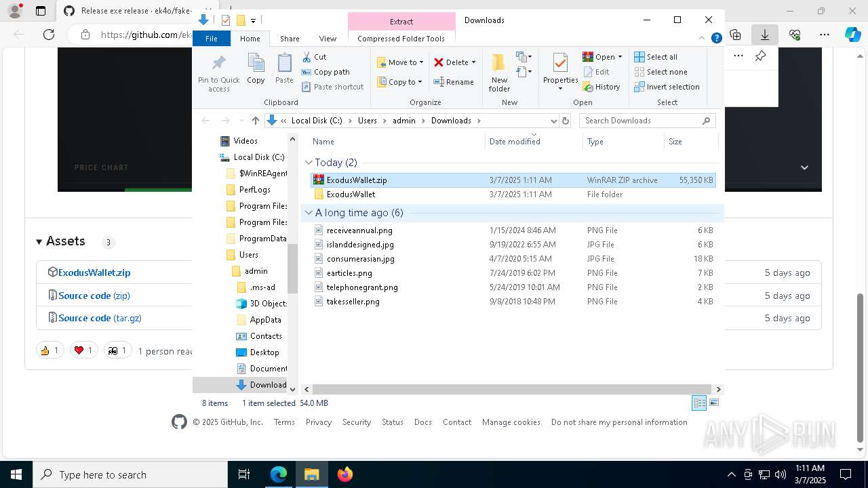The width and height of the screenshot is (868, 488).
Task: Reload the GitHub page in Edge
Action: [49, 35]
